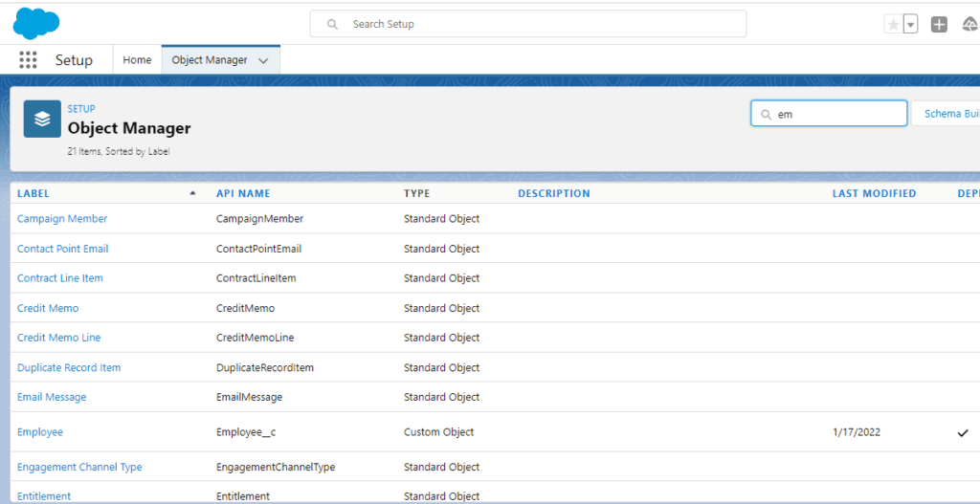
Task: Click the Trailhead guidance icon
Action: pyautogui.click(x=971, y=24)
